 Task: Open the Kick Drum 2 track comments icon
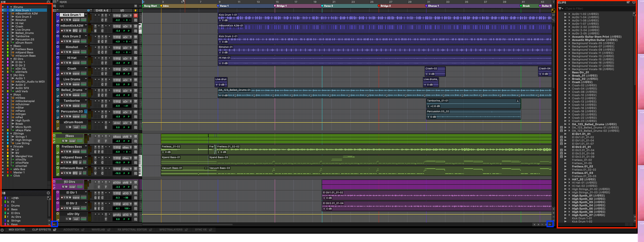[x=135, y=42]
